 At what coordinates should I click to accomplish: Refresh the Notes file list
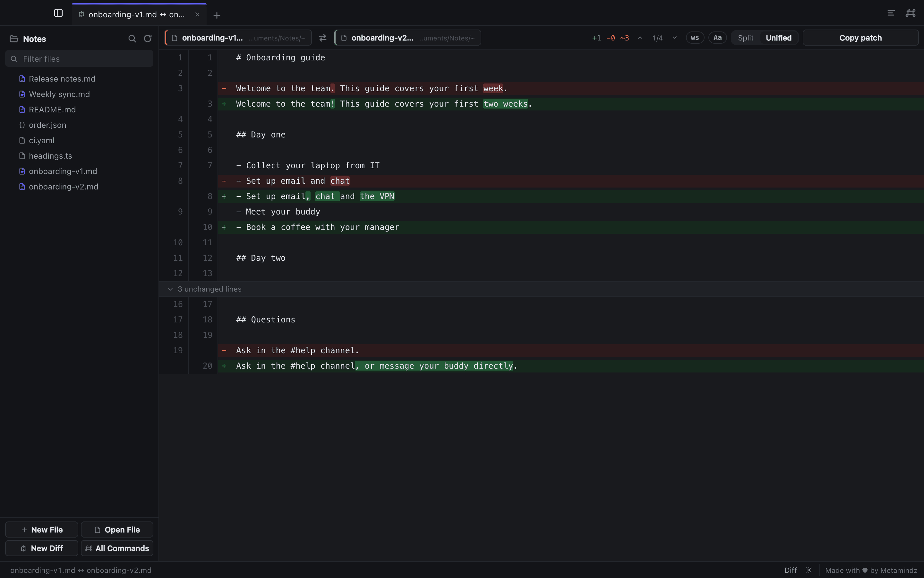coord(147,39)
